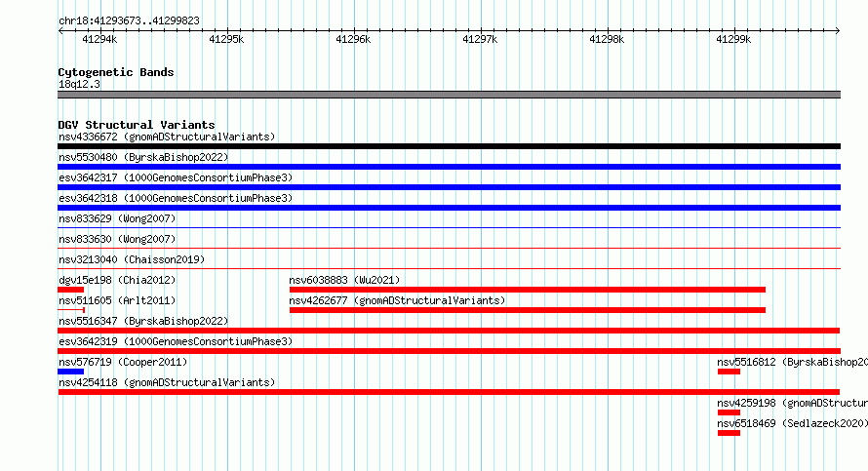Open the nsv4254118 gnomADStructuralVariants label
The image size is (868, 471).
[167, 382]
